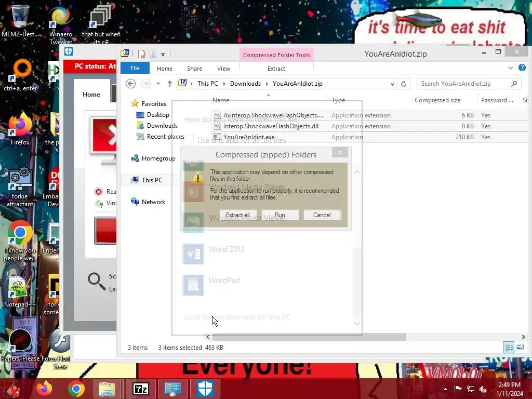Viewport: 532px width, 399px height.
Task: Switch to large icons view
Action: coord(520,347)
